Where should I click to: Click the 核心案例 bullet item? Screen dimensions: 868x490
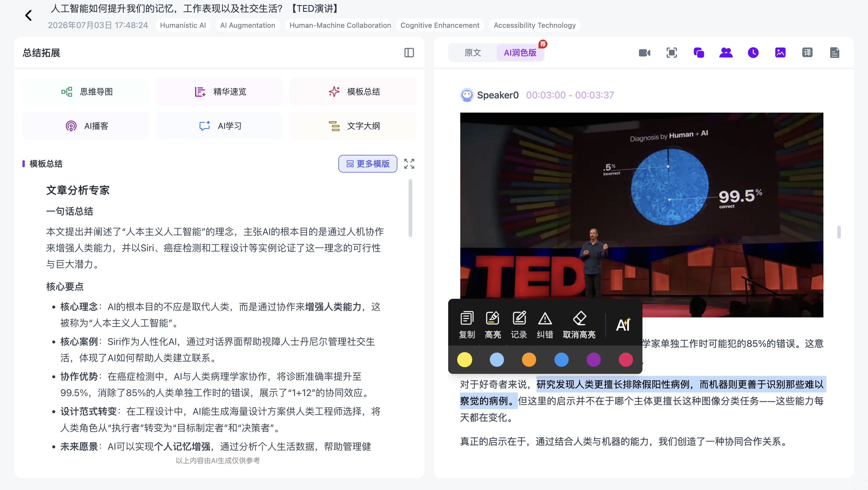pyautogui.click(x=217, y=350)
